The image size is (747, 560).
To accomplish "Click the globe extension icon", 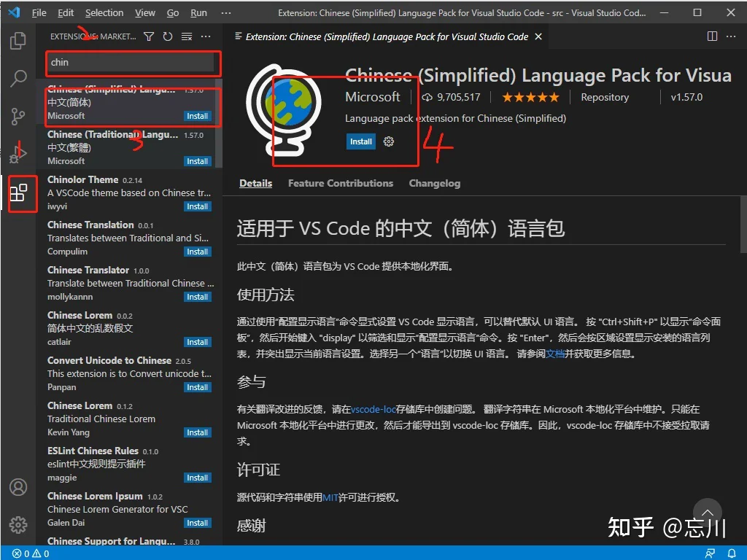I will (284, 111).
